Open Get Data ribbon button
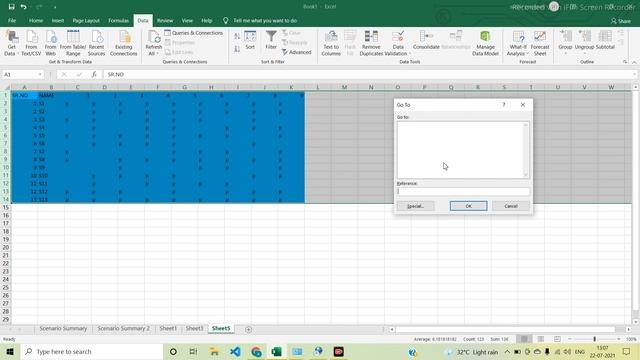This screenshot has height=360, width=640. coord(11,43)
